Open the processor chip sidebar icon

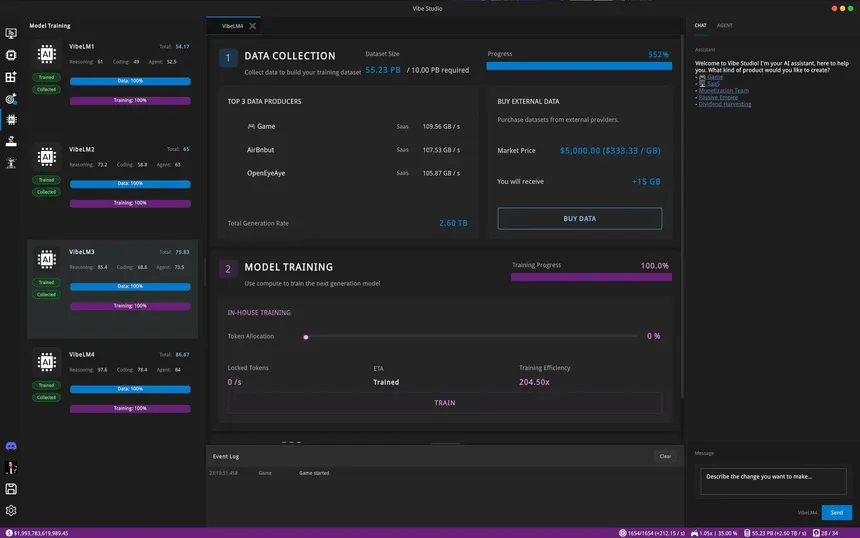[x=11, y=55]
